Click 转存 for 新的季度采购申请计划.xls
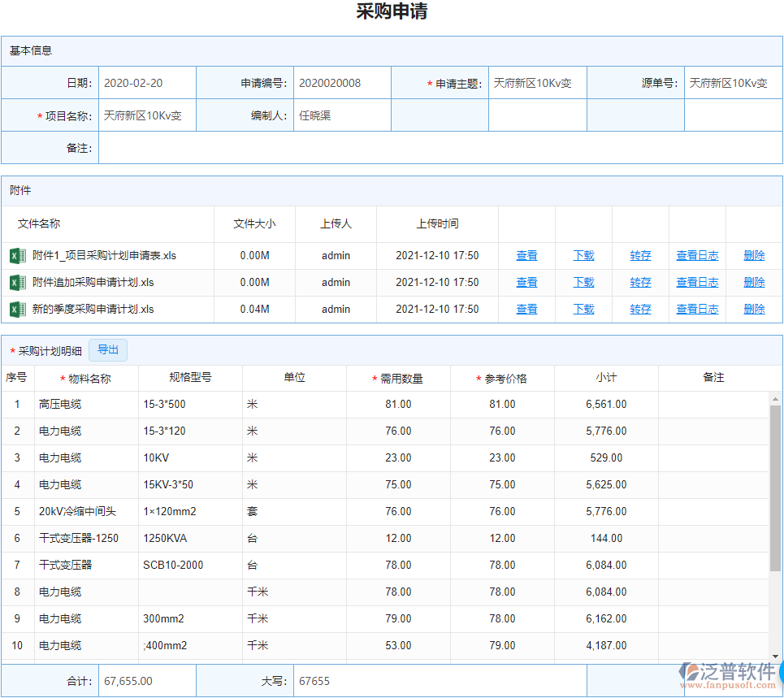This screenshot has width=784, height=698. click(x=640, y=310)
